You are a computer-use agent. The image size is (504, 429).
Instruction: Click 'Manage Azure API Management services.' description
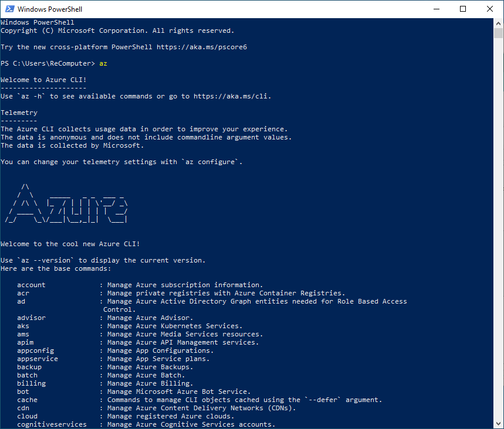183,343
